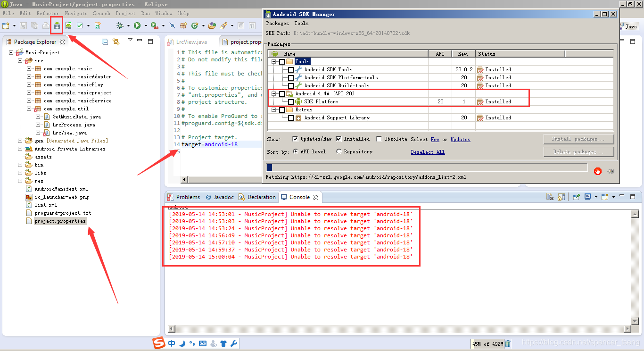Click the New link in Select row

[435, 139]
